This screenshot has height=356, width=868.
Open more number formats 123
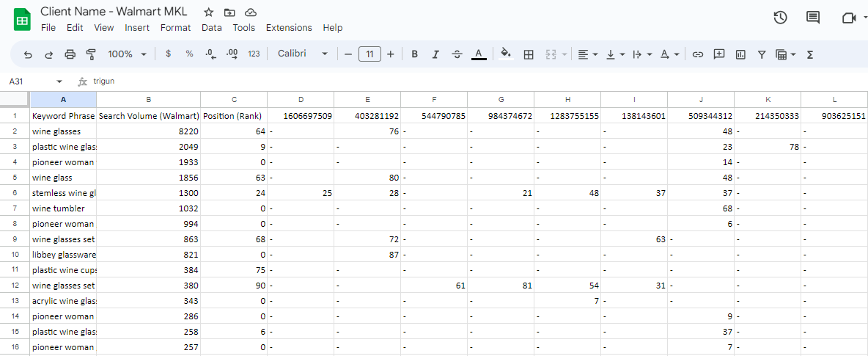click(254, 54)
